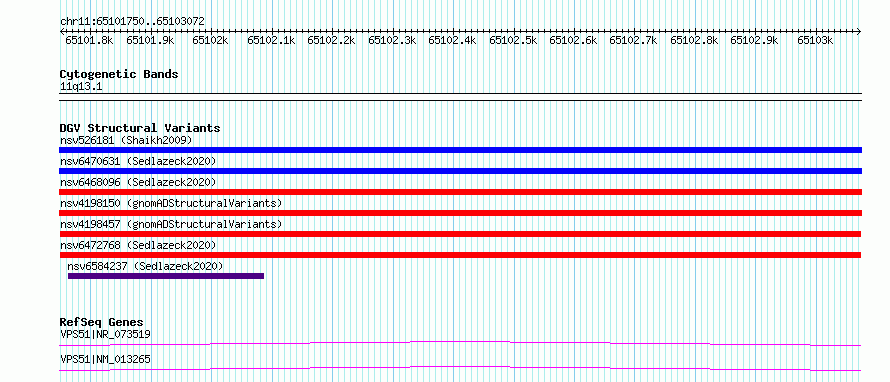Viewport: 890px width, 382px height.
Task: Open the nsv6470631 (Sedlazeck2020) variant label
Action: 138,161
